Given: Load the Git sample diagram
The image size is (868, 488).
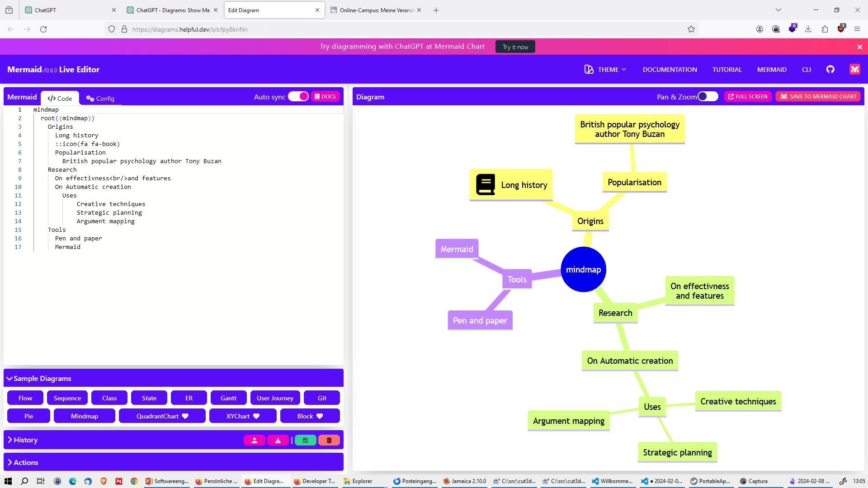Looking at the screenshot, I should tap(322, 398).
